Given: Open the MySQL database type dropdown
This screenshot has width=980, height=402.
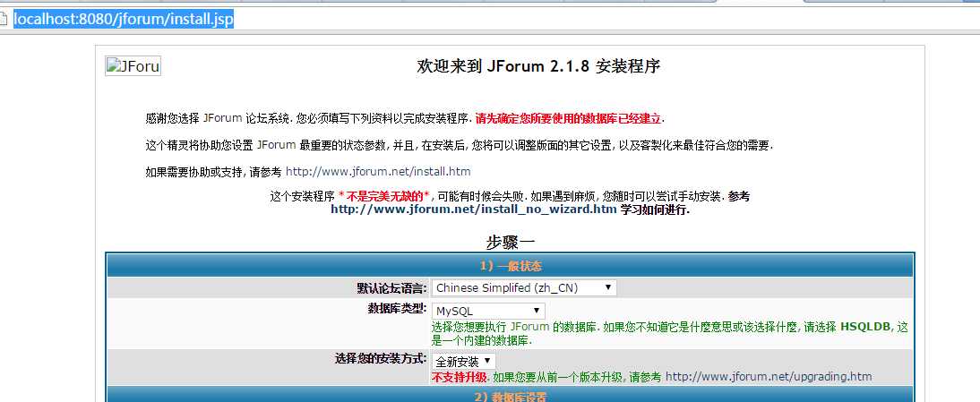Looking at the screenshot, I should 488,311.
